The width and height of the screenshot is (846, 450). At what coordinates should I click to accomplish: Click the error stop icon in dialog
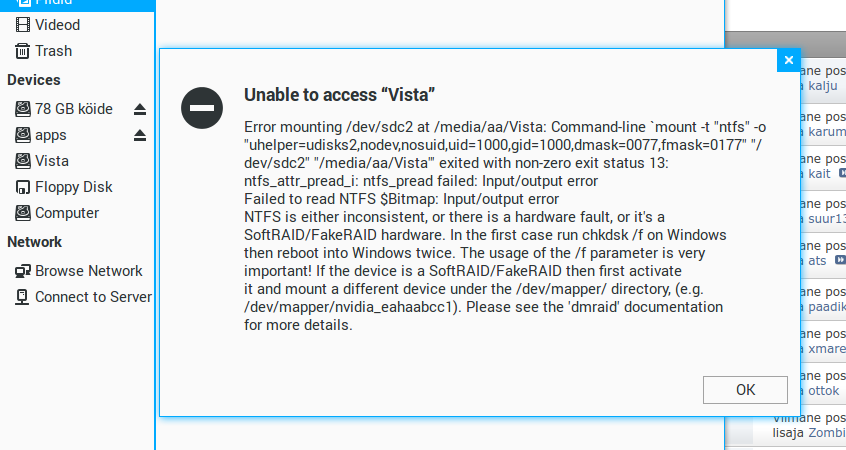tap(201, 106)
